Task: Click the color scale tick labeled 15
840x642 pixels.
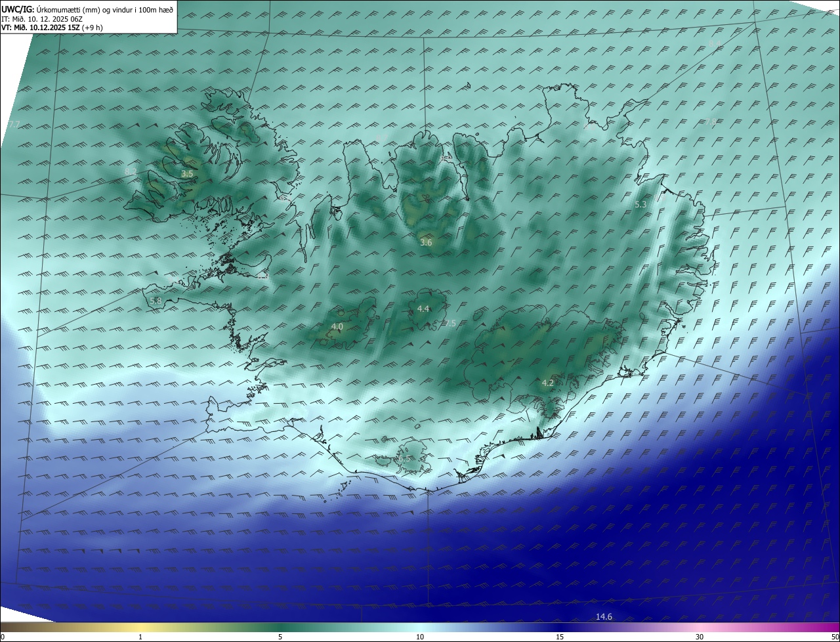Action: click(560, 637)
